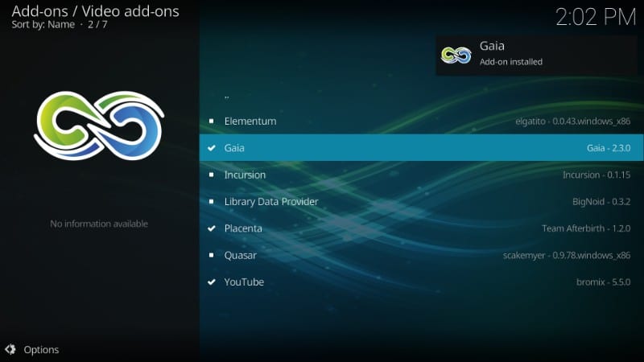Select the Quasar add-on
This screenshot has width=644, height=362.
tap(421, 255)
